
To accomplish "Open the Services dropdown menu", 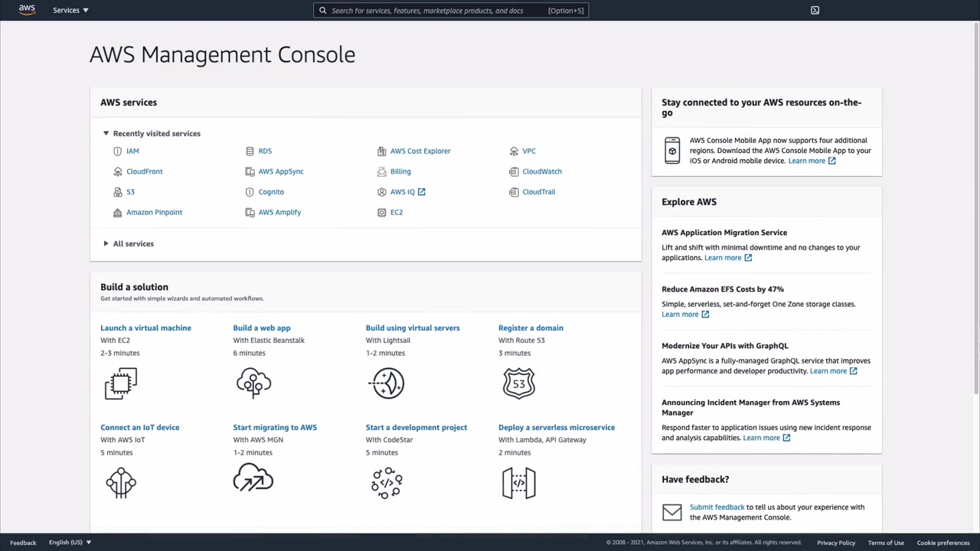I will coord(70,10).
